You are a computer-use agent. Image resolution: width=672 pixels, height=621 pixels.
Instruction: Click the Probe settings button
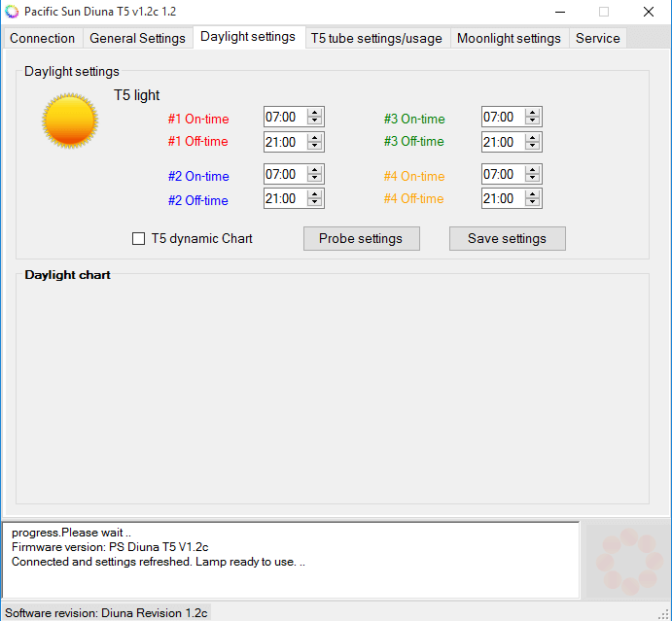pyautogui.click(x=362, y=238)
